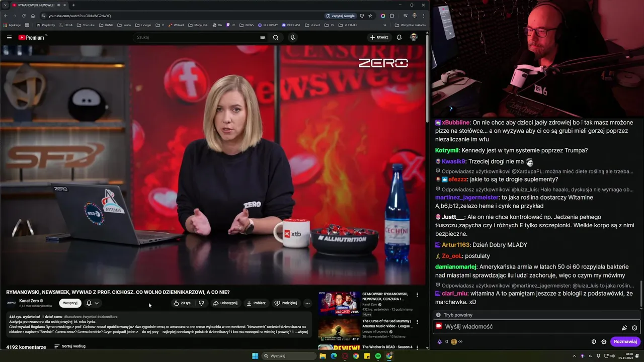Open Sortuj według comments sort menu
The width and height of the screenshot is (644, 362).
(70, 346)
